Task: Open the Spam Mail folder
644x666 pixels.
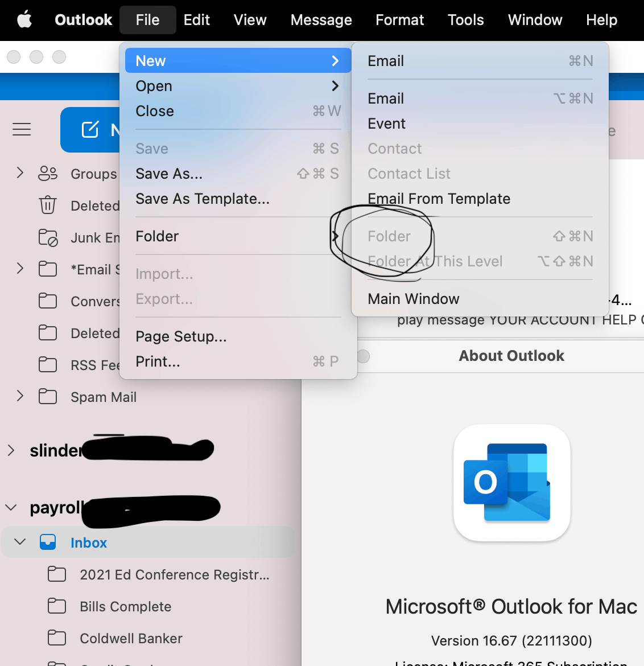Action: pyautogui.click(x=104, y=397)
